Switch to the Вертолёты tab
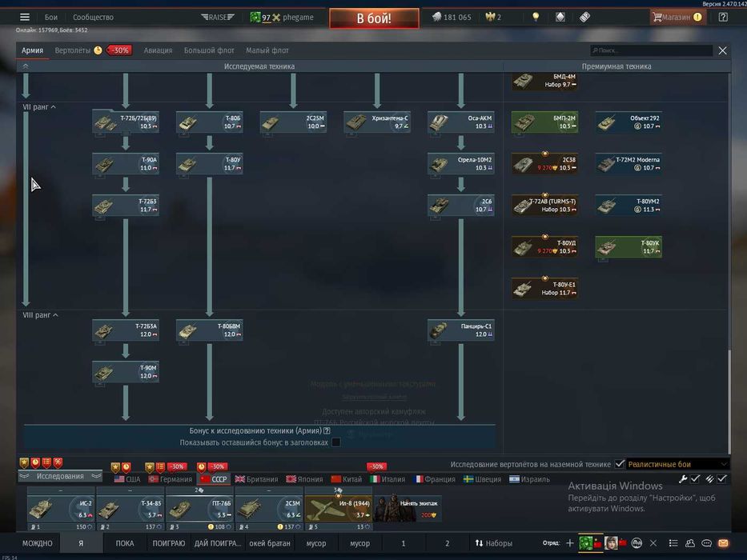 point(72,50)
